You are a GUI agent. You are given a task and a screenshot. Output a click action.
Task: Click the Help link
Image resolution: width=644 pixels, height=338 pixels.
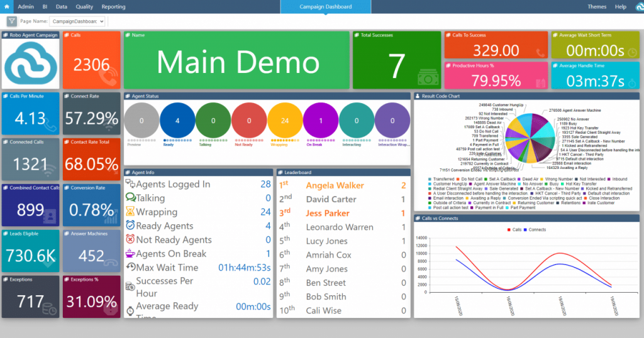click(x=620, y=6)
